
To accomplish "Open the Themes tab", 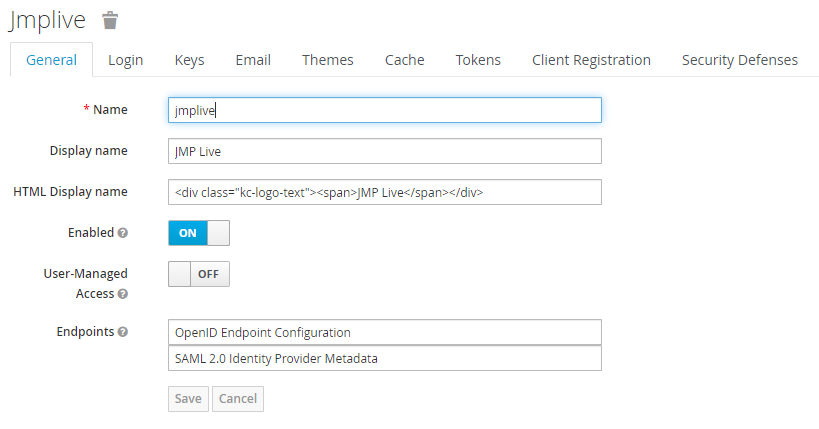I will click(x=328, y=60).
